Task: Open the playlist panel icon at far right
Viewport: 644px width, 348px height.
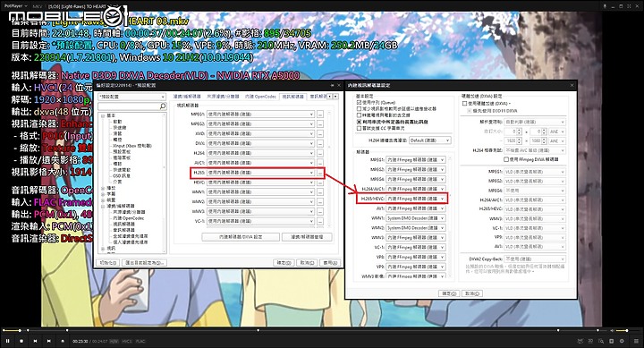Action: pyautogui.click(x=636, y=341)
